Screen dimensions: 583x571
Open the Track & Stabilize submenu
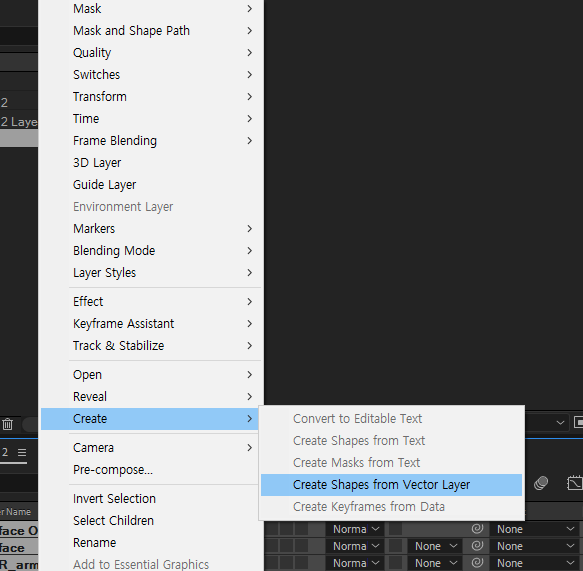pos(151,345)
